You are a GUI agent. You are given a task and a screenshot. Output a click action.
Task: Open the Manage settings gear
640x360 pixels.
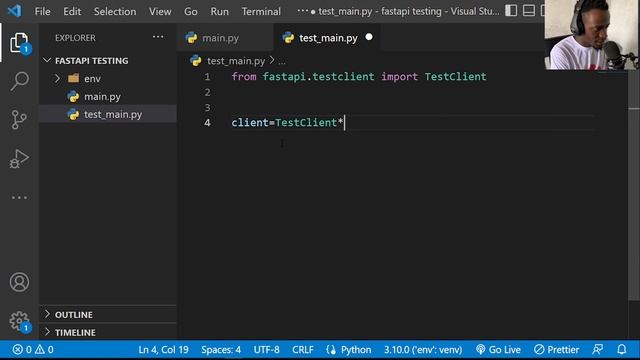coord(19,321)
